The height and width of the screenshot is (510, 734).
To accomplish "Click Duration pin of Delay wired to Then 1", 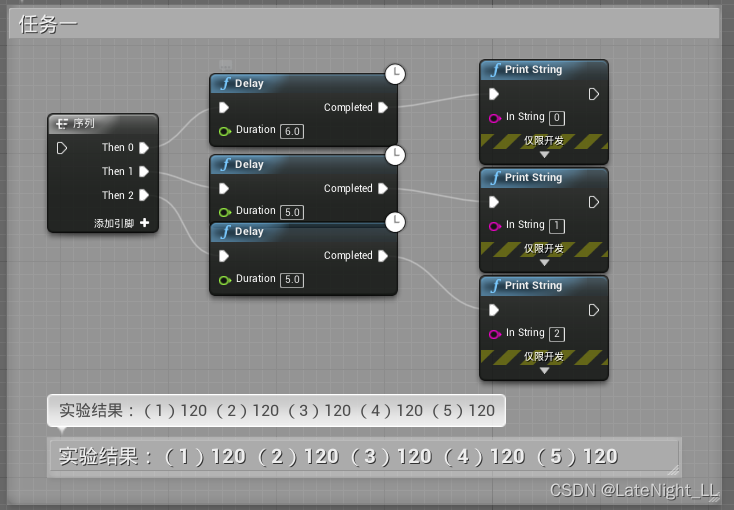I will coord(225,212).
